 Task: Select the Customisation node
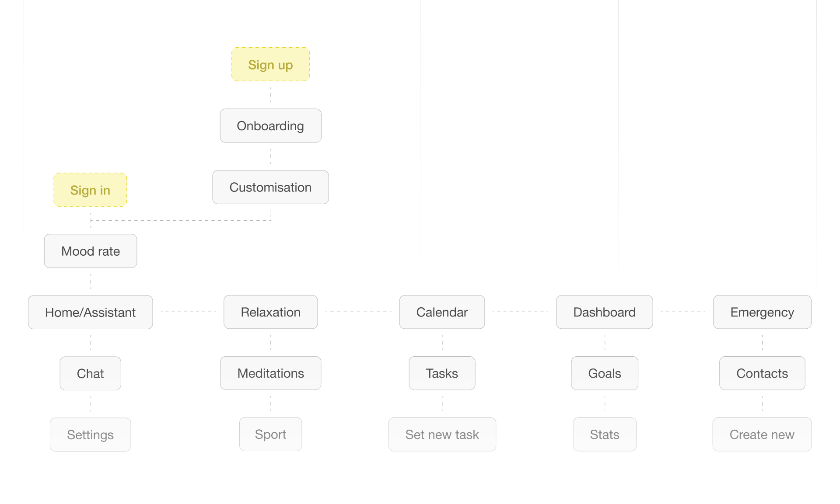270,187
